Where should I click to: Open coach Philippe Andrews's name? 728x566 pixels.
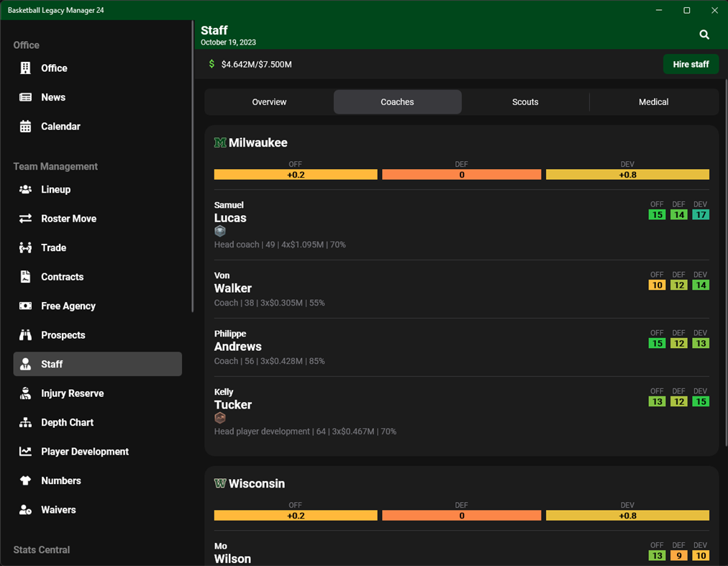[237, 340]
